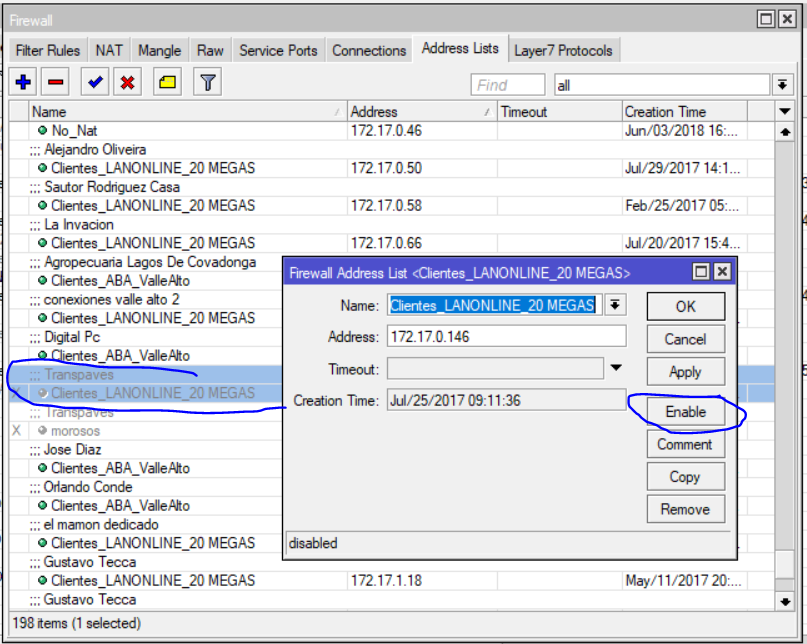Select the entry with address 172.17.0.58

click(391, 206)
